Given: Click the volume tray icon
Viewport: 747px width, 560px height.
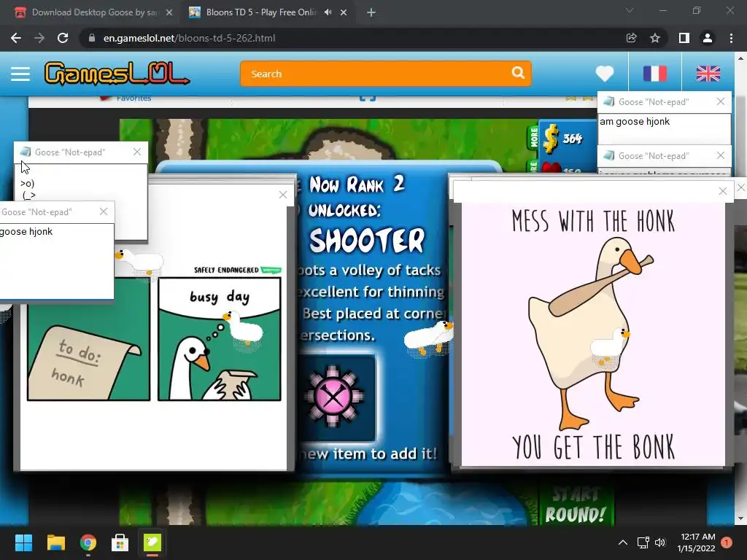Looking at the screenshot, I should click(660, 542).
